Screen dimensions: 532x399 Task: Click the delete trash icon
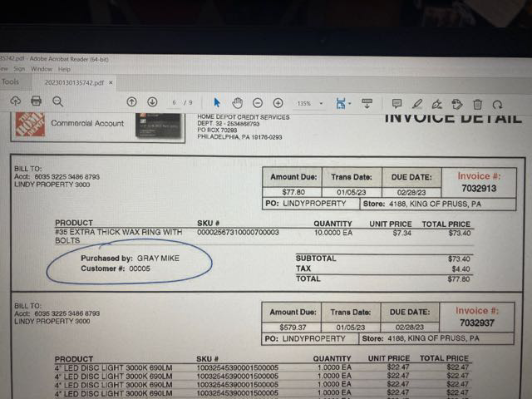[x=477, y=104]
